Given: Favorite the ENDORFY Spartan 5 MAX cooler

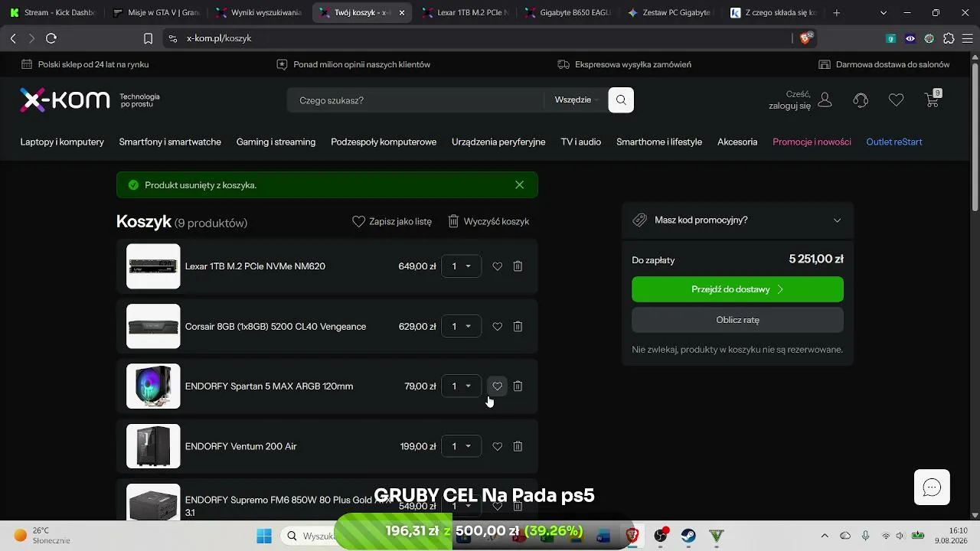Looking at the screenshot, I should (498, 386).
